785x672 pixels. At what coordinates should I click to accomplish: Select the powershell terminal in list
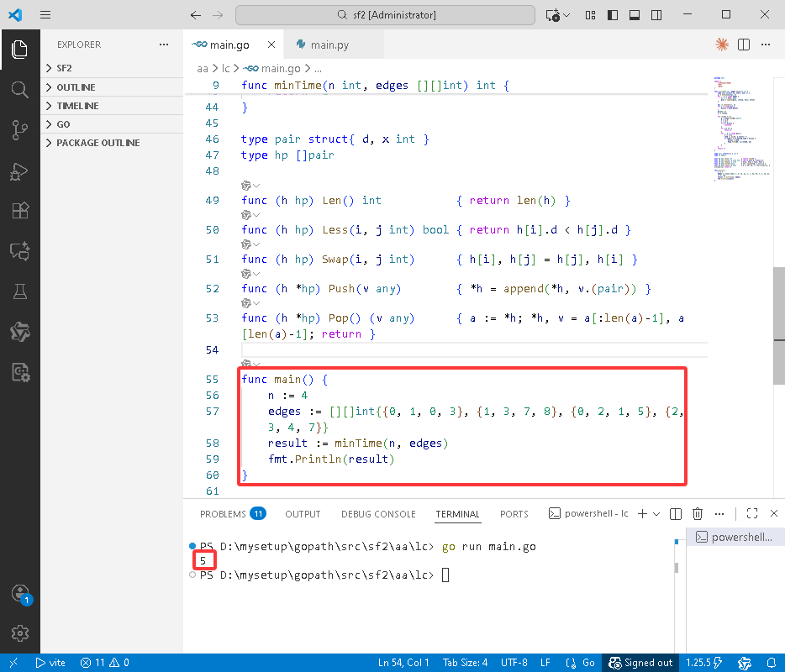pos(735,537)
